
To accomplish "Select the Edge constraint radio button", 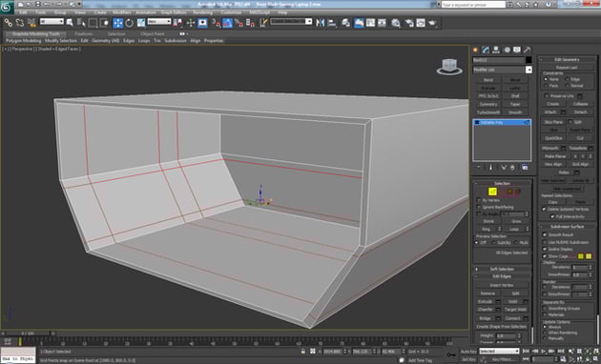I will 567,79.
